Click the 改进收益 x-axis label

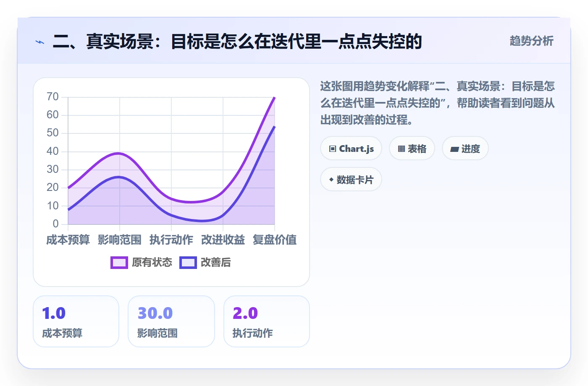point(223,240)
